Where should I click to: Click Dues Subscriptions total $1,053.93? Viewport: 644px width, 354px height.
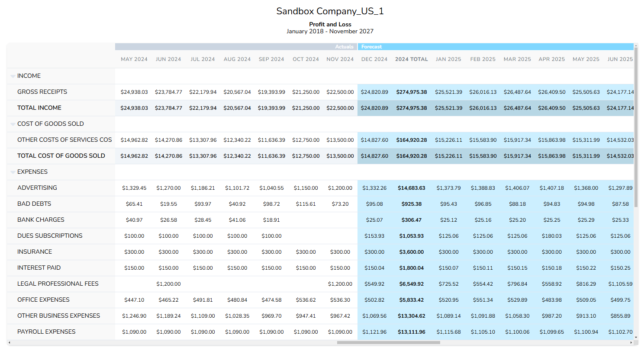click(412, 236)
